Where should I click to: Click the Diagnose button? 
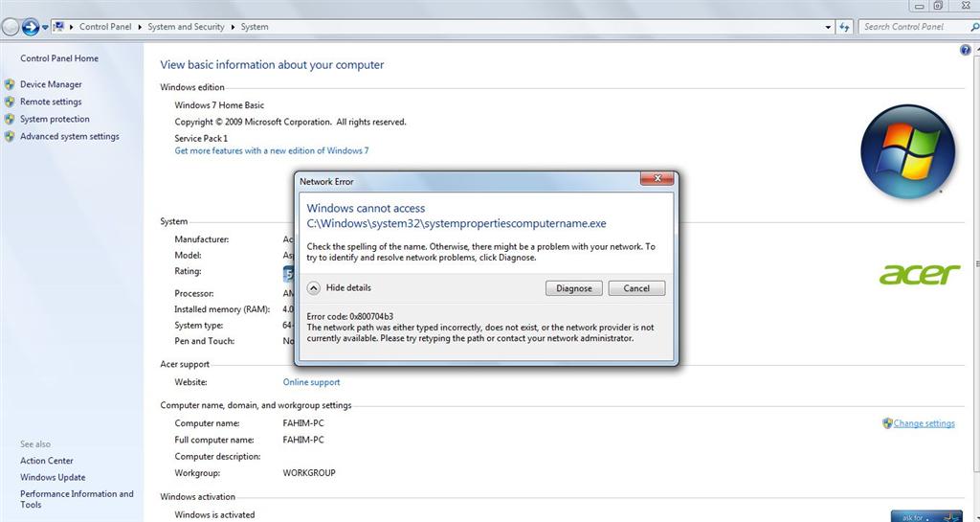(574, 288)
